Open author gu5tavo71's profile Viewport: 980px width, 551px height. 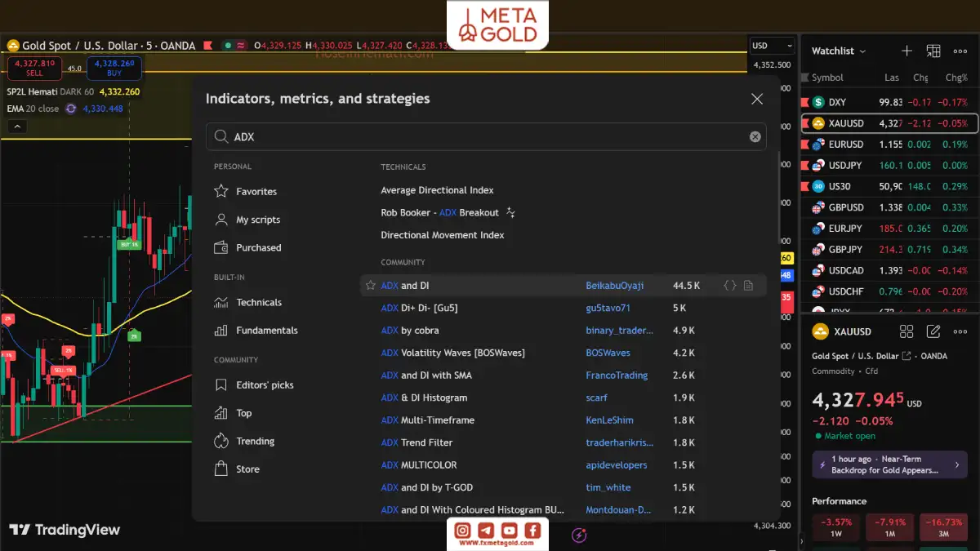(x=608, y=309)
